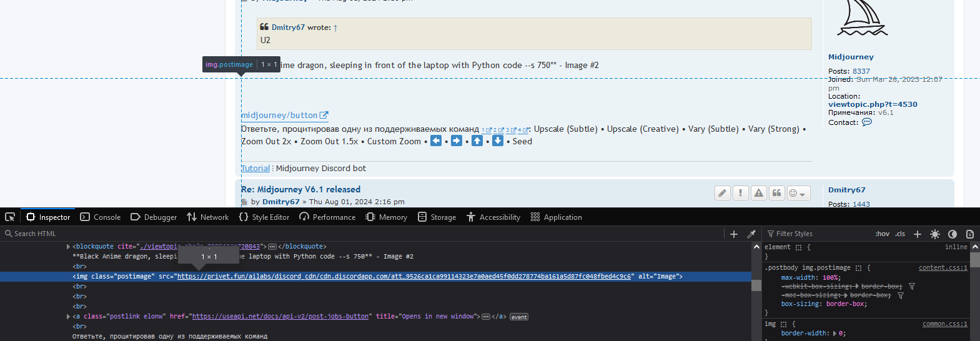Image resolution: width=980 pixels, height=341 pixels.
Task: Edit the post with pencil icon
Action: tap(723, 193)
